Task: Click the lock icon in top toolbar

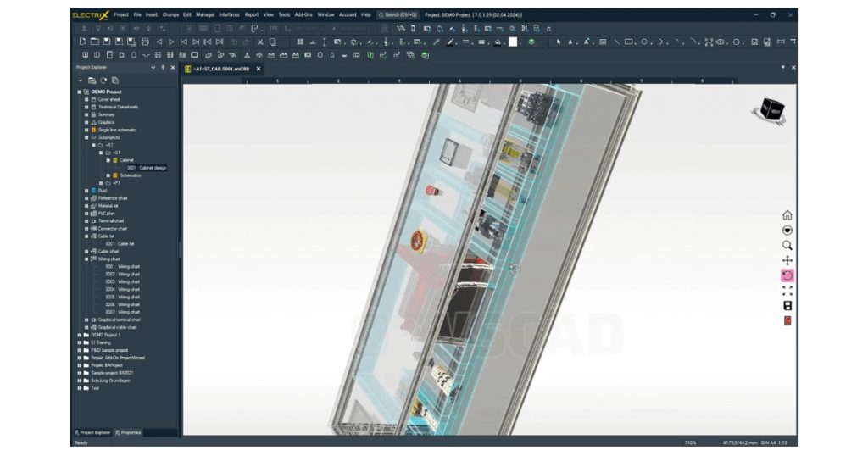Action: 548,28
